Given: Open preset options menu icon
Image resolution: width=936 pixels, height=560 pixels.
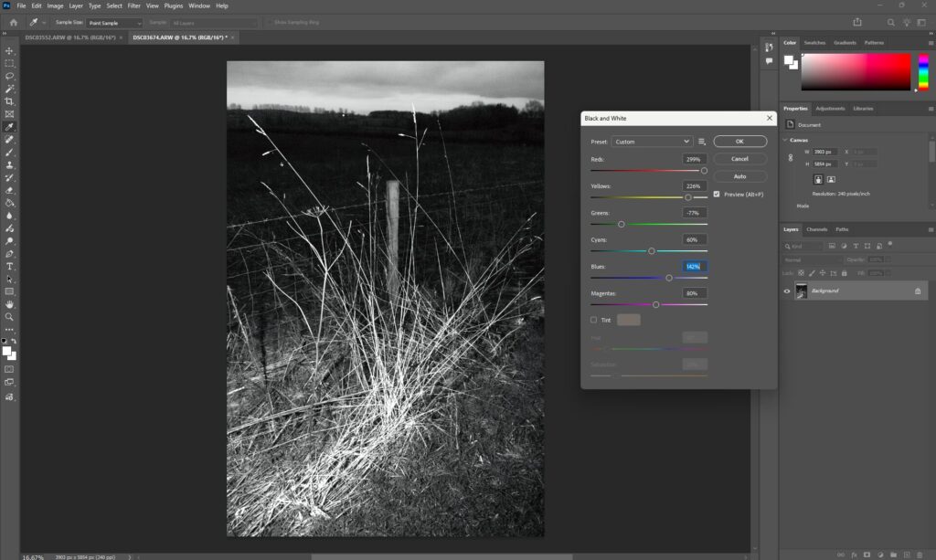Looking at the screenshot, I should click(x=702, y=142).
